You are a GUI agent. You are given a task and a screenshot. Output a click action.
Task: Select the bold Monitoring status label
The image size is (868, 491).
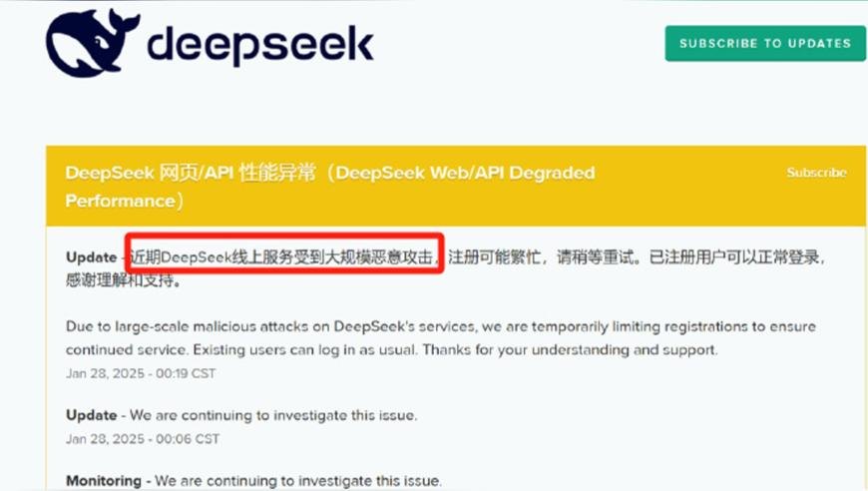click(x=104, y=480)
